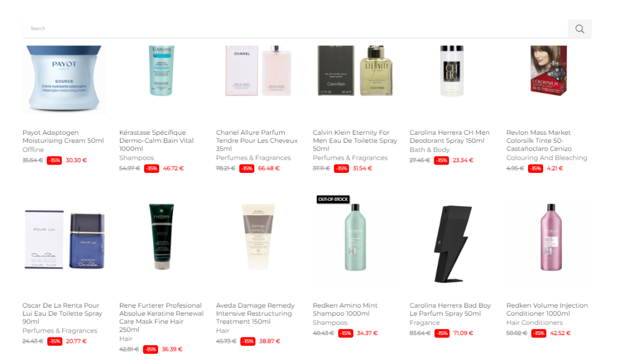
Task: Open the Carolina Herrera CH Men deodorant image
Action: 452,71
